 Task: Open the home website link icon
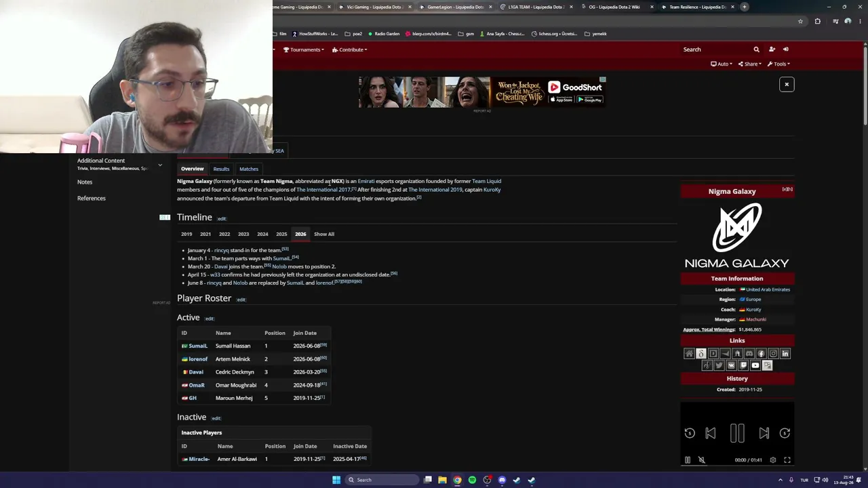coord(689,353)
